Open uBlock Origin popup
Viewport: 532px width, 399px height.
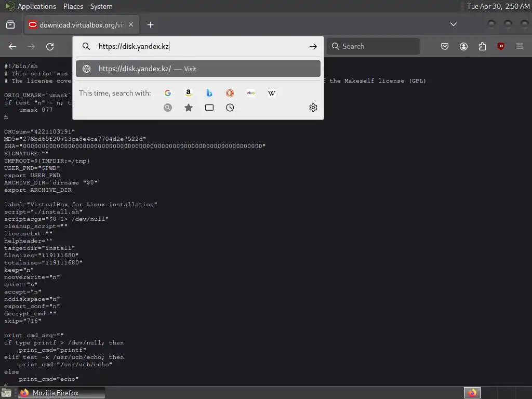pos(501,46)
